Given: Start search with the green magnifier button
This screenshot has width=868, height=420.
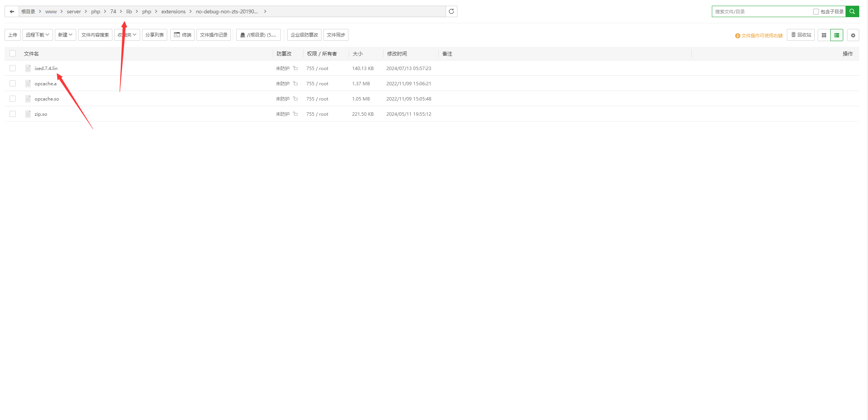Looking at the screenshot, I should click(x=852, y=11).
